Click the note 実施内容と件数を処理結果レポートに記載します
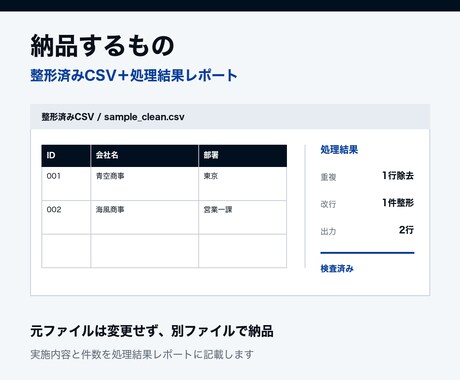 tap(142, 354)
